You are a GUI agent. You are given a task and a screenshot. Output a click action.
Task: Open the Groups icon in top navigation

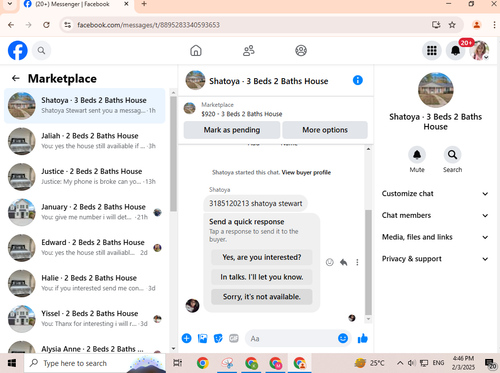pyautogui.click(x=301, y=51)
